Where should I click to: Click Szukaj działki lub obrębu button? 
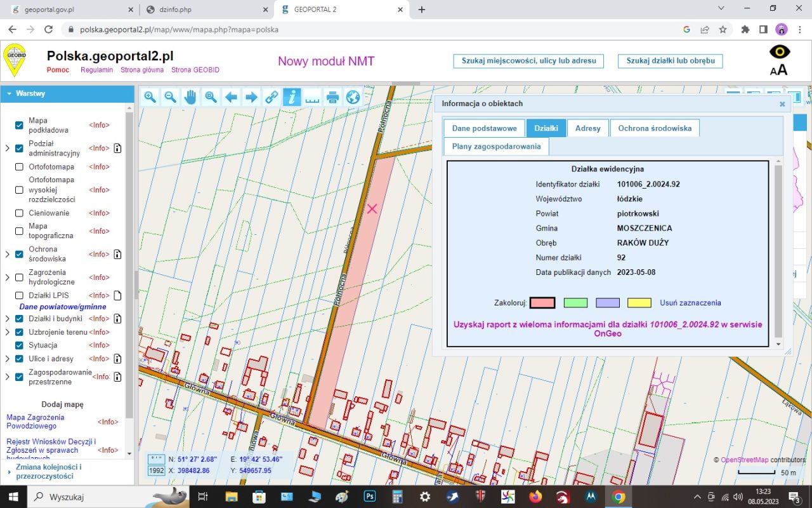tap(670, 61)
